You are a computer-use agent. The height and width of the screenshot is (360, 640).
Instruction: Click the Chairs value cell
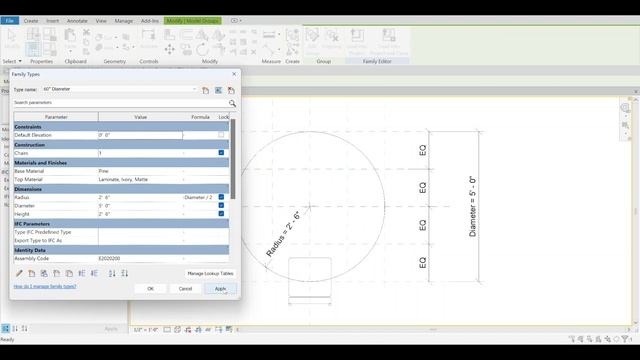pos(140,153)
